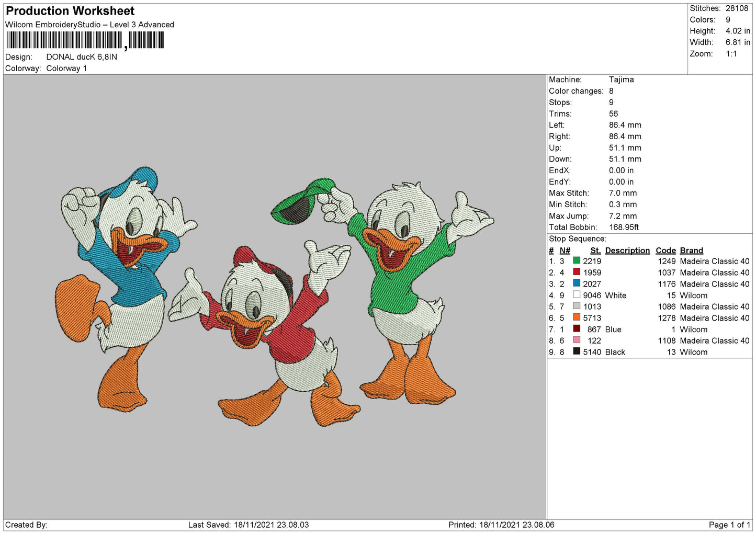Screen dimensions: 756x534
Task: Click the Max Jump value '7.2 mm'
Action: point(623,216)
